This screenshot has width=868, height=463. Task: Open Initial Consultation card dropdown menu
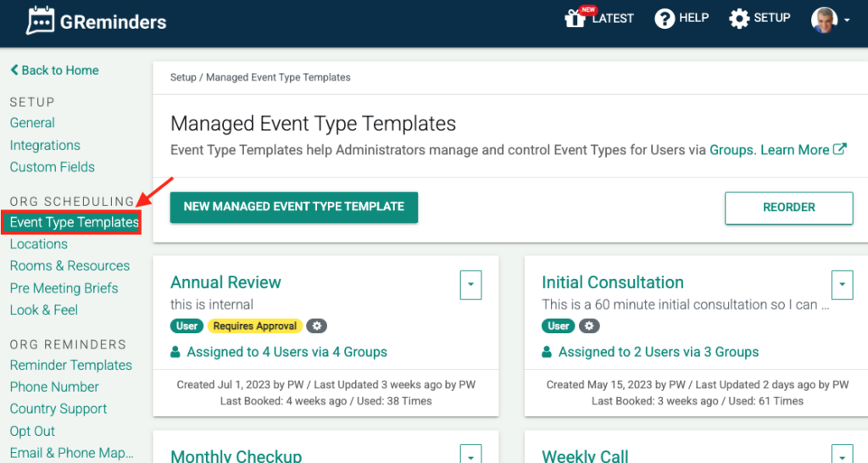click(842, 285)
